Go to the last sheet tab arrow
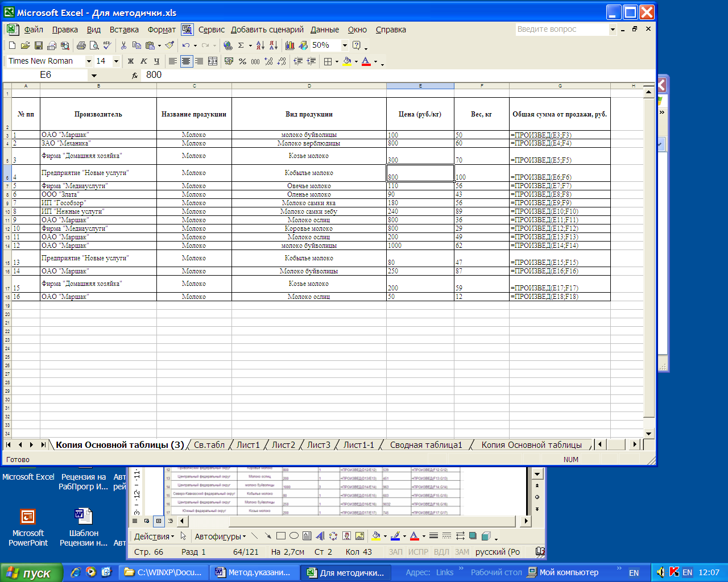The height and width of the screenshot is (582, 728). pyautogui.click(x=43, y=445)
